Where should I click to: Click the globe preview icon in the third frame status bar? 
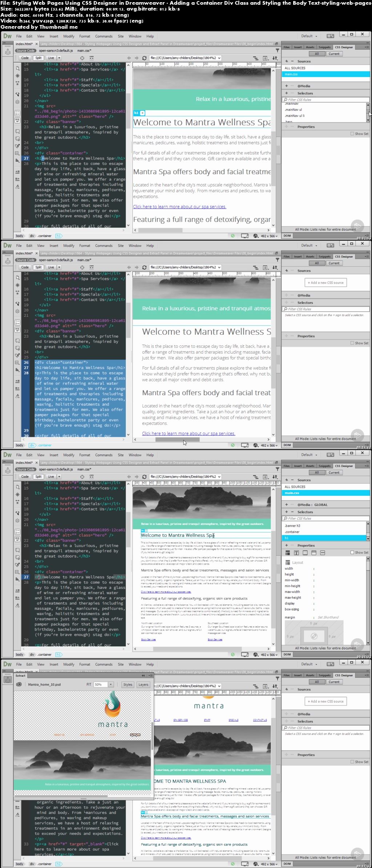256,655
